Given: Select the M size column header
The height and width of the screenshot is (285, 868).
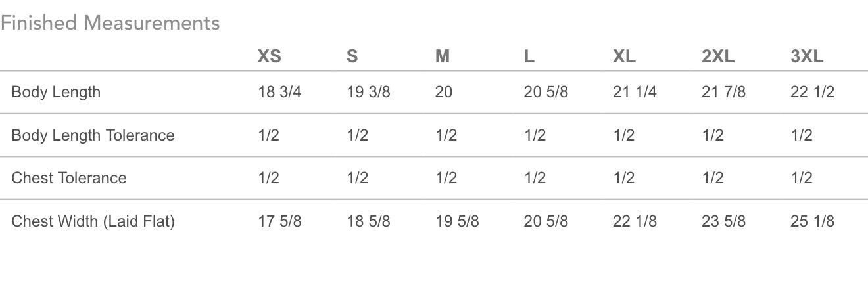Looking at the screenshot, I should [x=443, y=57].
